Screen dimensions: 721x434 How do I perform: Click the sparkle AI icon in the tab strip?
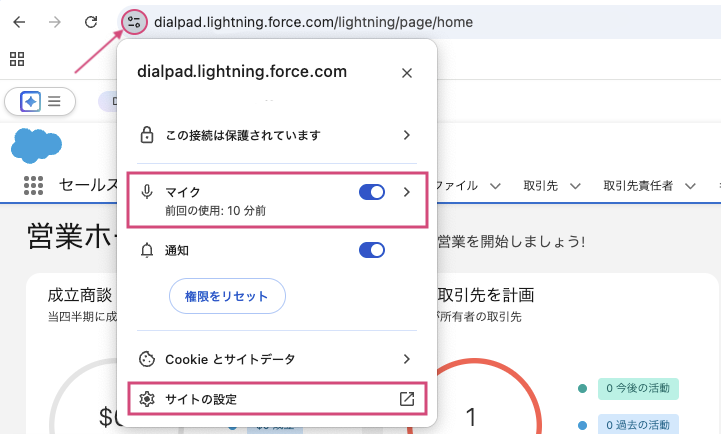(x=30, y=101)
